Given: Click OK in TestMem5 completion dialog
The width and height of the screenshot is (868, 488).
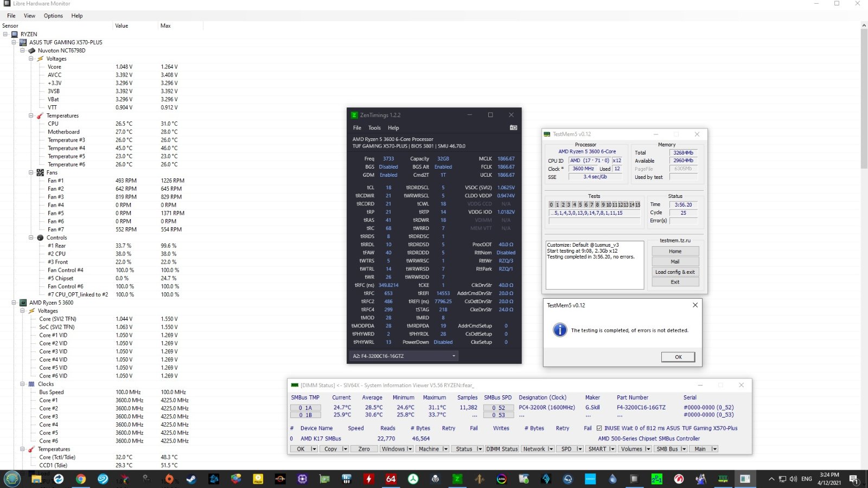Looking at the screenshot, I should (678, 357).
